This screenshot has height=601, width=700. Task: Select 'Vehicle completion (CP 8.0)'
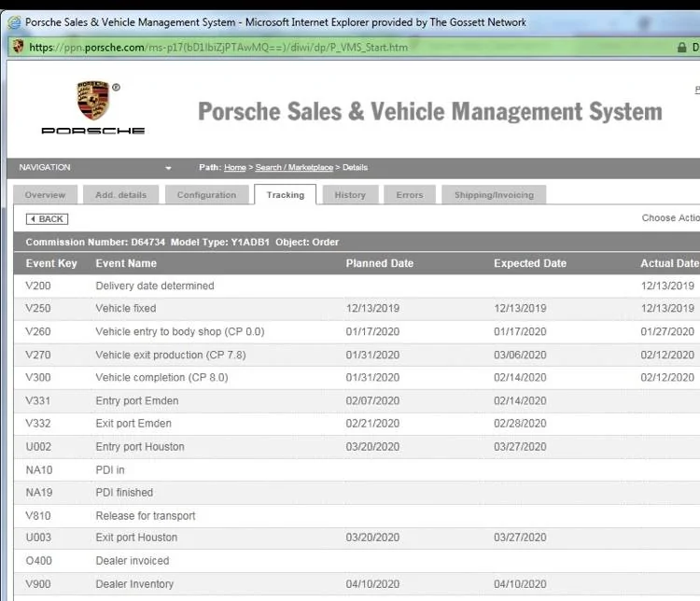[161, 377]
